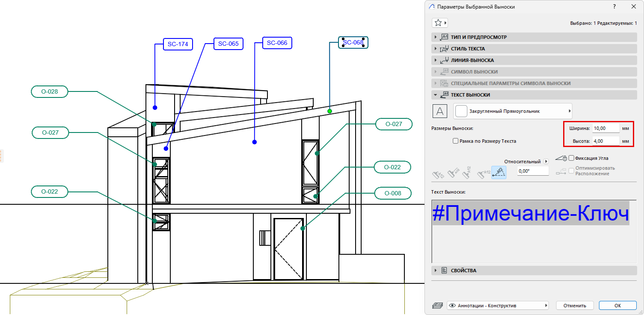Click the 'Оптимизировать Расположение' checkbox

tap(571, 171)
